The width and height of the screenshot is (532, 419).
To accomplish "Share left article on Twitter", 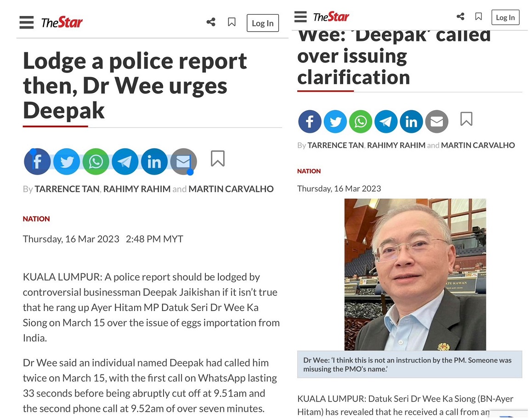I will click(x=67, y=162).
